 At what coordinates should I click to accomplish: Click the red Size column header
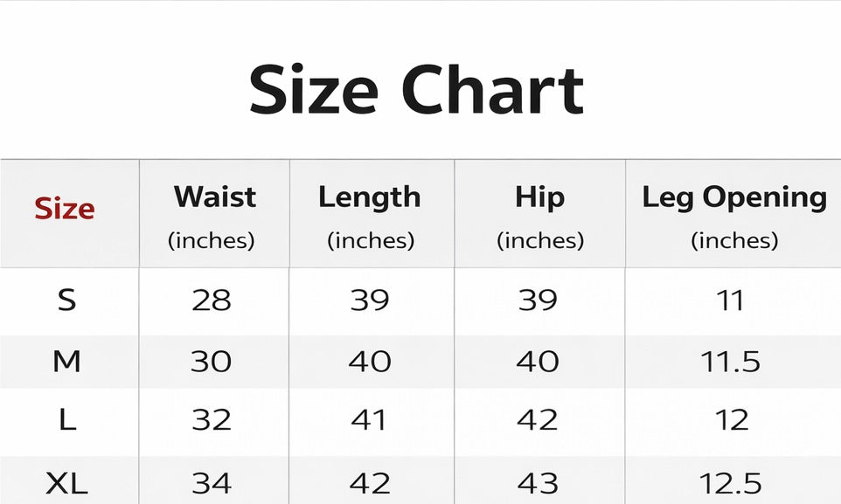point(65,210)
